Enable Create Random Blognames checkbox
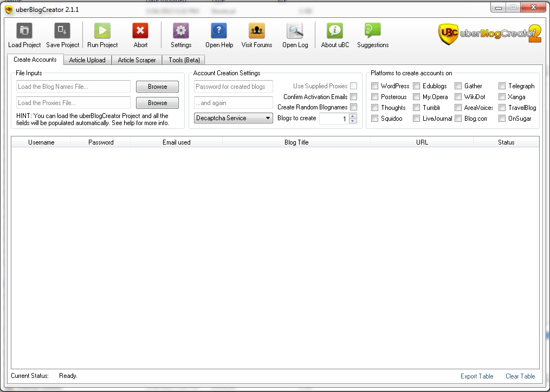Viewport: 550px width, 392px height. (x=353, y=107)
